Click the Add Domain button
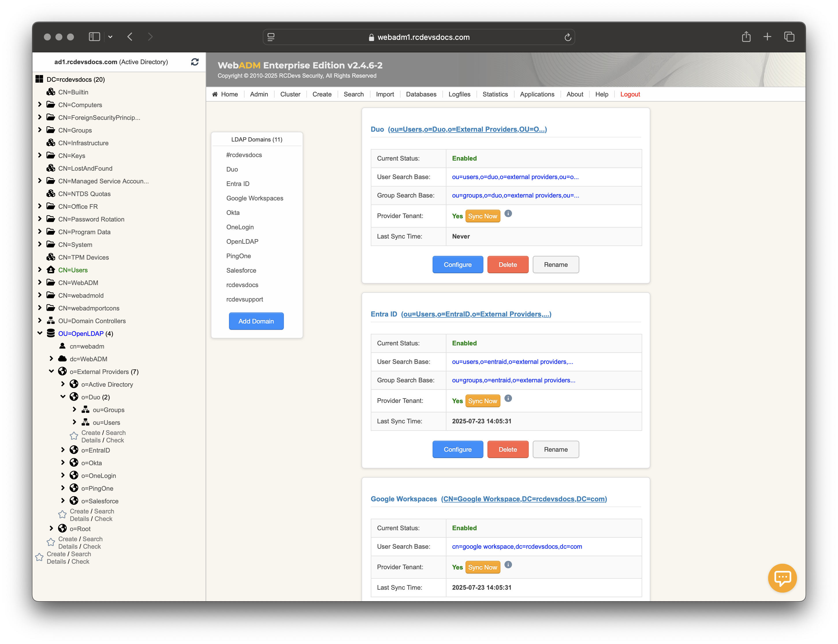This screenshot has width=838, height=644. coord(256,321)
